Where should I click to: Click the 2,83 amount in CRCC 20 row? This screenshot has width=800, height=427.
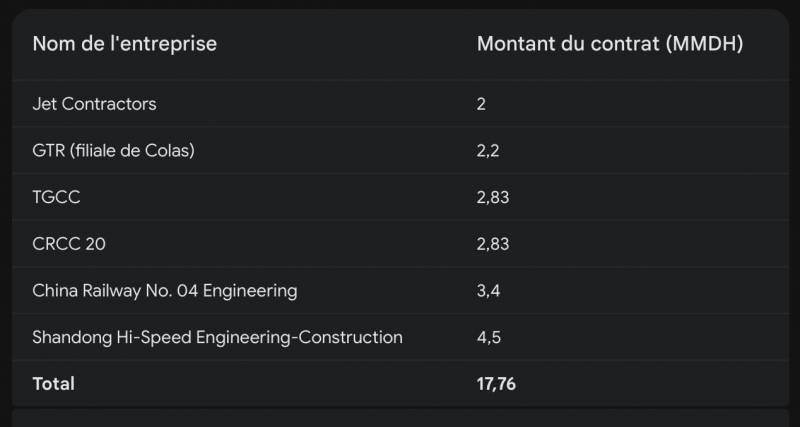click(493, 244)
